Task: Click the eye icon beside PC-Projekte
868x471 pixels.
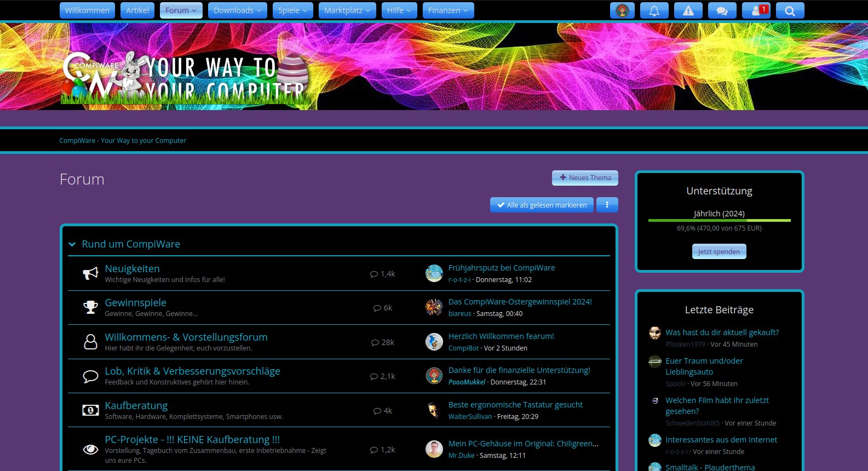Action: [90, 450]
